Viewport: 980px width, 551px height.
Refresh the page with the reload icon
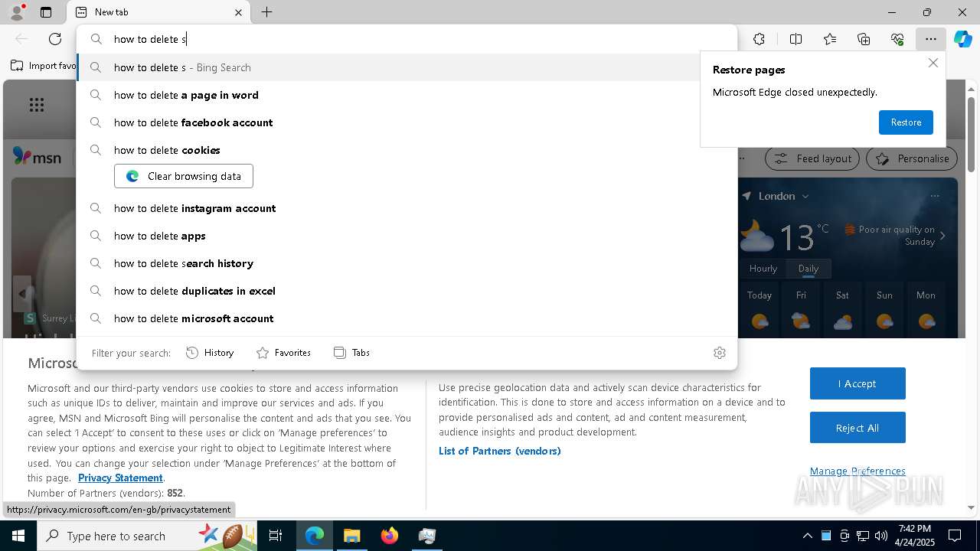pyautogui.click(x=55, y=39)
